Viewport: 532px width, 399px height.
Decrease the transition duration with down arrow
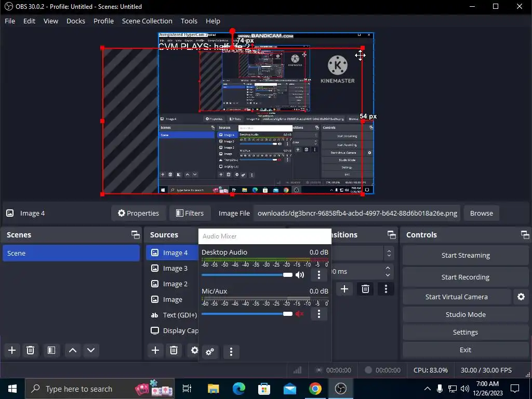click(388, 275)
